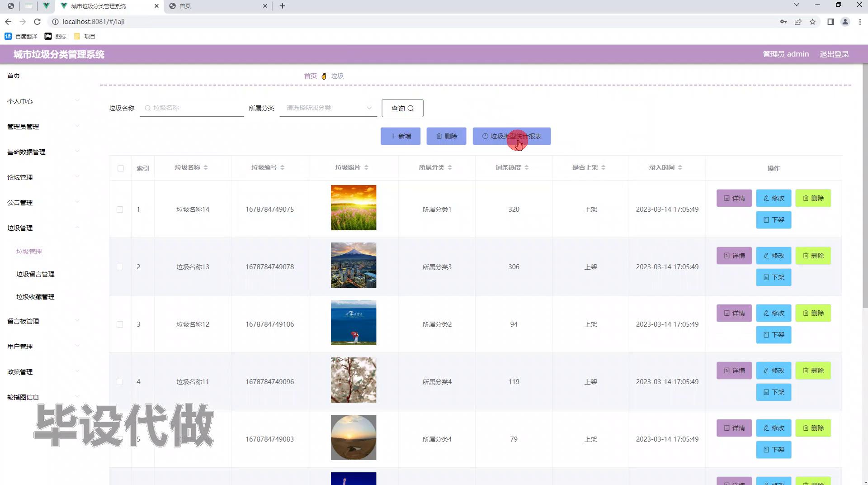
Task: Open the browser profile avatar
Action: (x=845, y=22)
